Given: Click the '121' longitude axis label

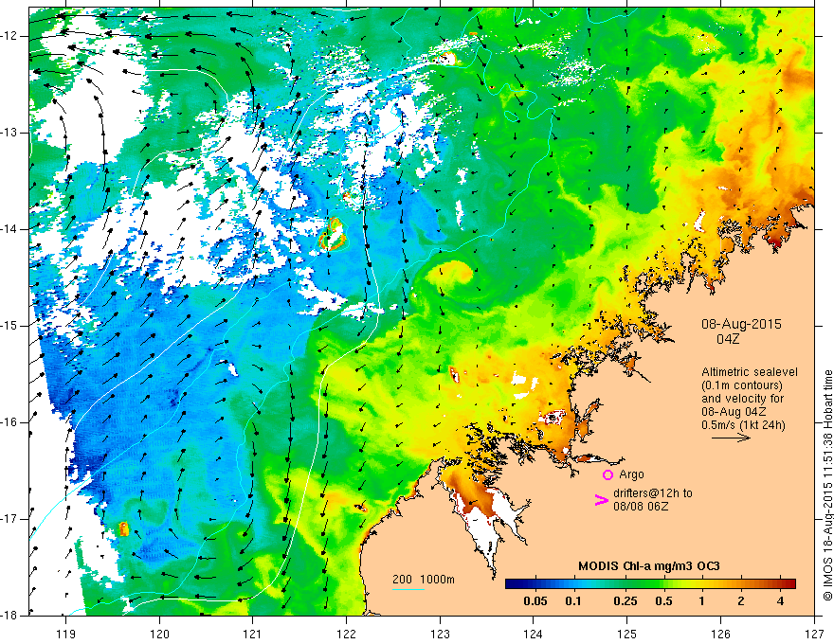Looking at the screenshot, I should click(x=253, y=634).
